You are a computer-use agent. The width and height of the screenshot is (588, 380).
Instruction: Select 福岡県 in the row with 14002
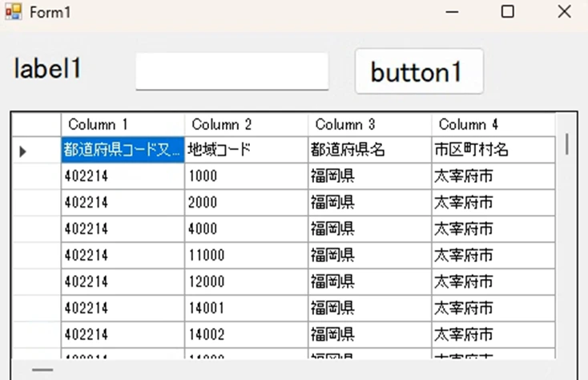[370, 334]
